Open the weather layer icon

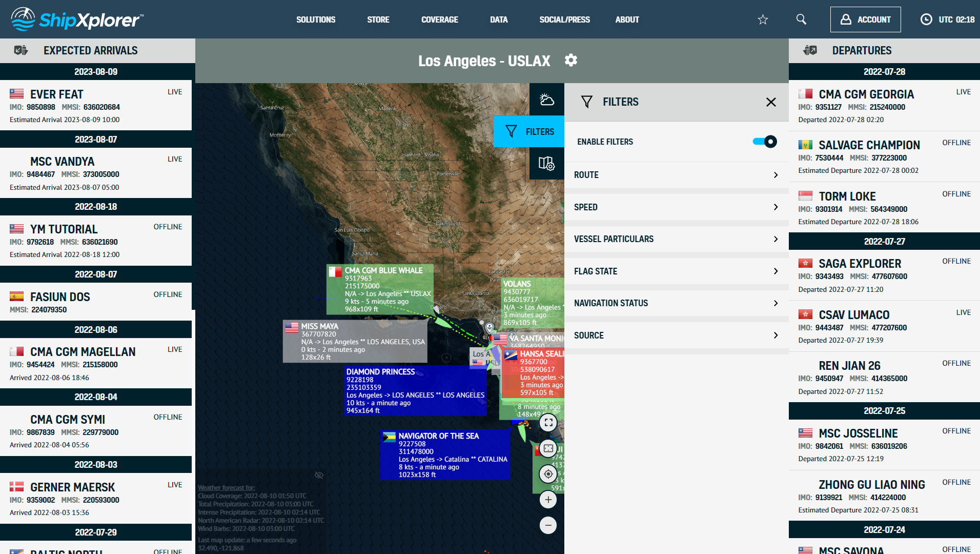click(546, 100)
